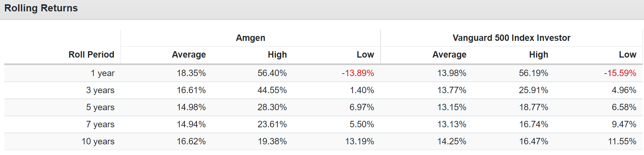Select the 5 years row label
Viewport: 644px width, 155px height.
[100, 107]
